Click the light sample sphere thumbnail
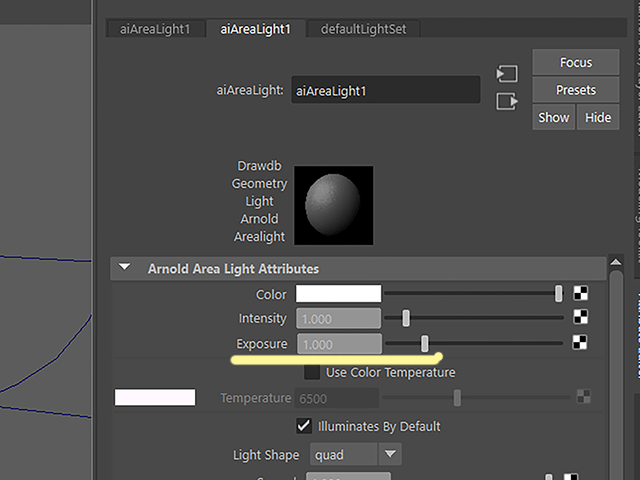The image size is (640, 480). [333, 205]
